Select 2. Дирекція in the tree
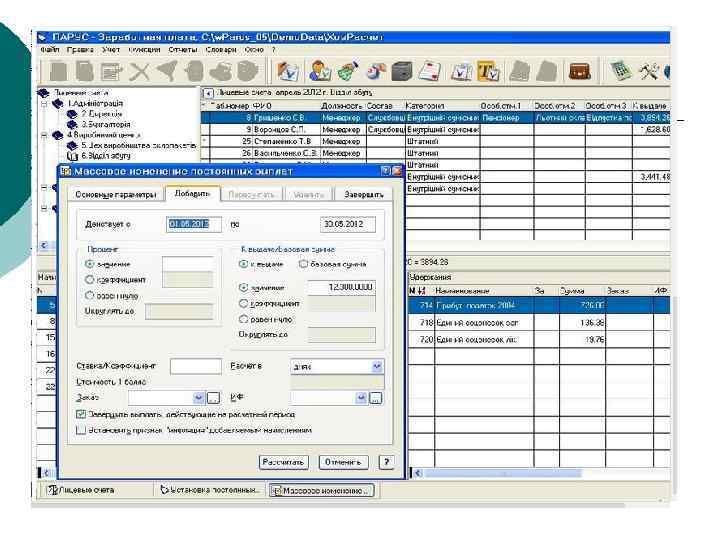The width and height of the screenshot is (720, 540). [101, 114]
